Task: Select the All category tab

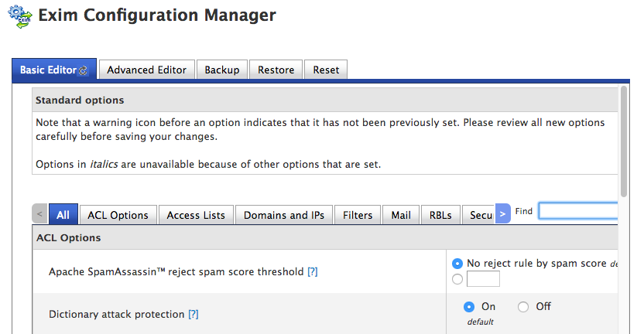Action: click(x=63, y=215)
